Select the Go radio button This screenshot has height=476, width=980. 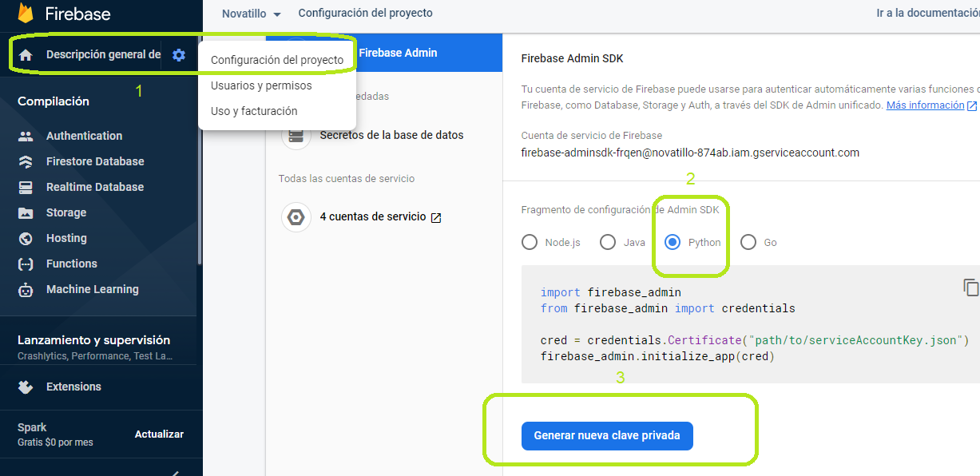748,242
